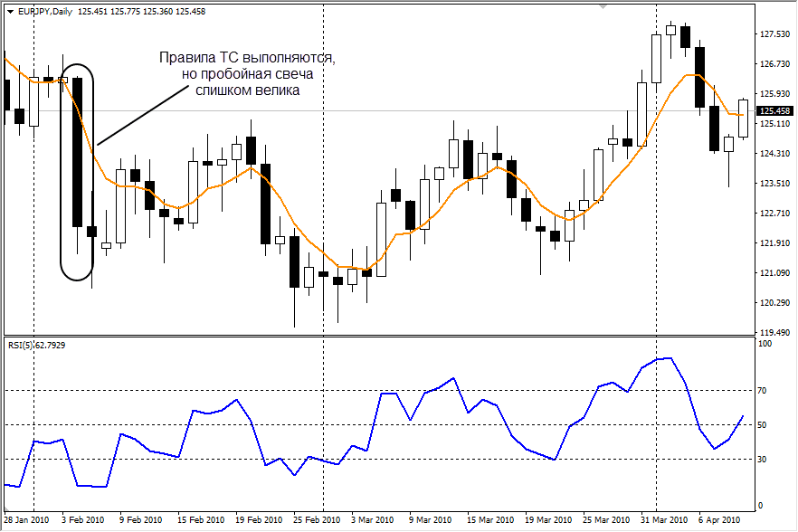Click the EURJPY,Daily symbol title
This screenshot has width=798, height=532.
click(45, 11)
